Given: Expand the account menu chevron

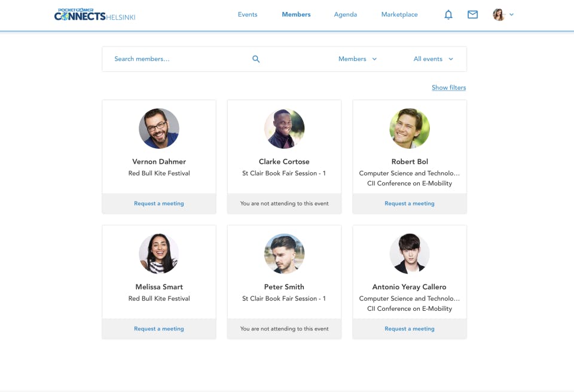Looking at the screenshot, I should point(511,15).
